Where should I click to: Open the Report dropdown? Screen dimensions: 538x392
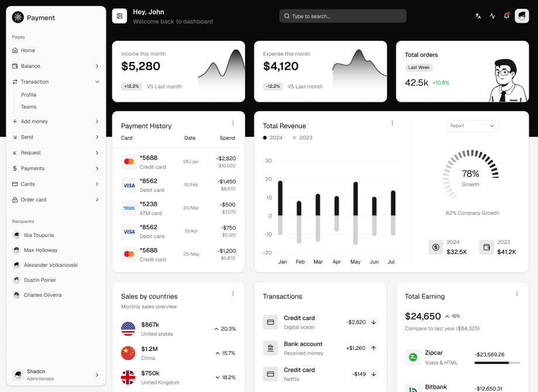[471, 126]
